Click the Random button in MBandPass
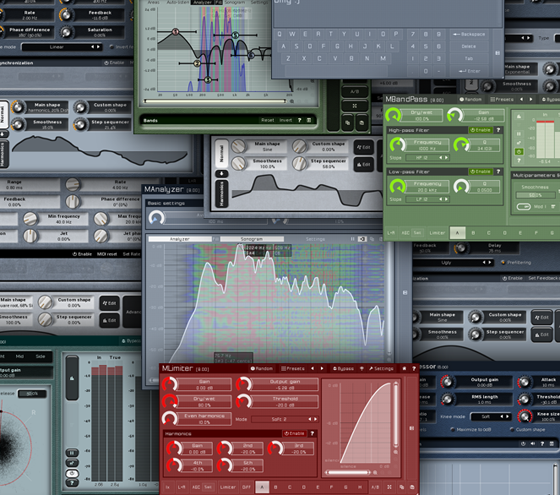This screenshot has height=495, width=560. [470, 99]
